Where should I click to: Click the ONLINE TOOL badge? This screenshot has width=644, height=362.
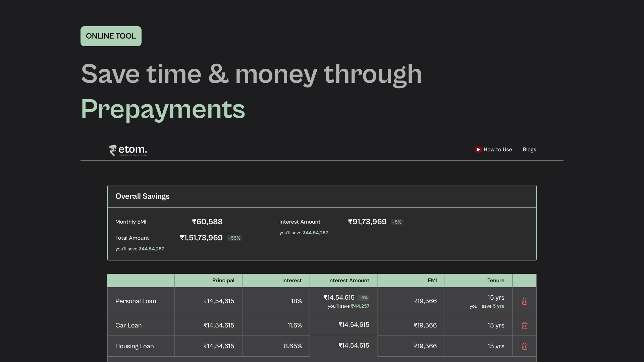point(111,36)
